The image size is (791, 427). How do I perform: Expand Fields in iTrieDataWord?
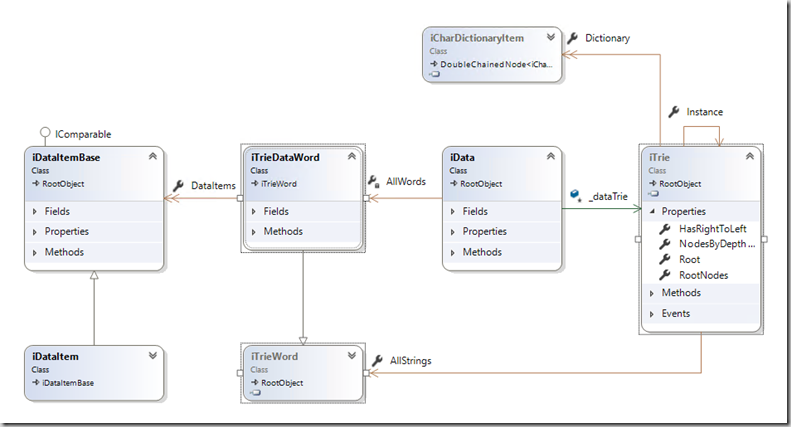tap(254, 211)
